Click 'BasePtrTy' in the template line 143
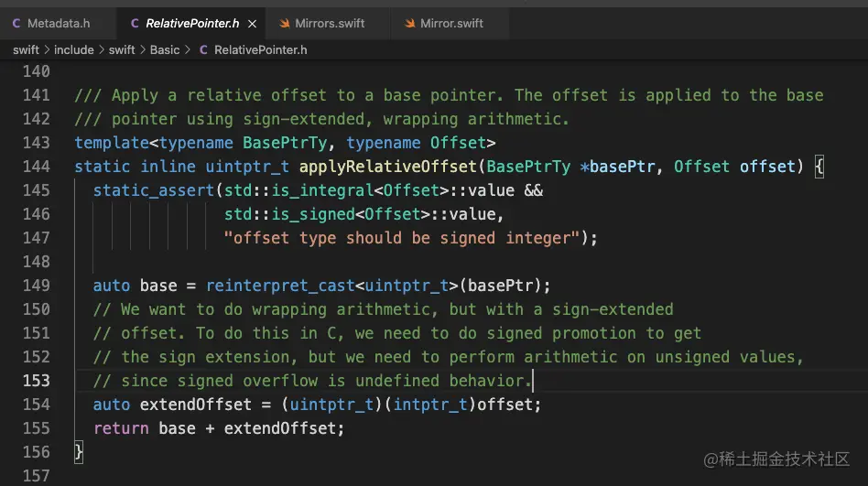 tap(285, 143)
